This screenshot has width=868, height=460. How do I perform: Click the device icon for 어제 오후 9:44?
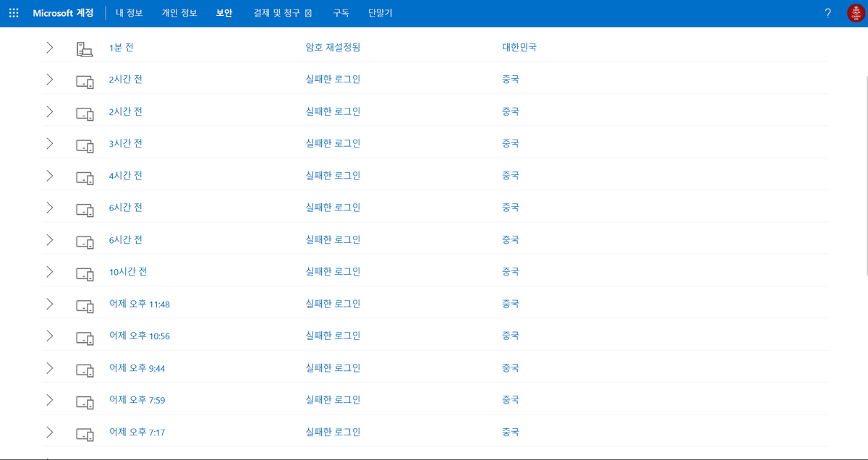(85, 370)
